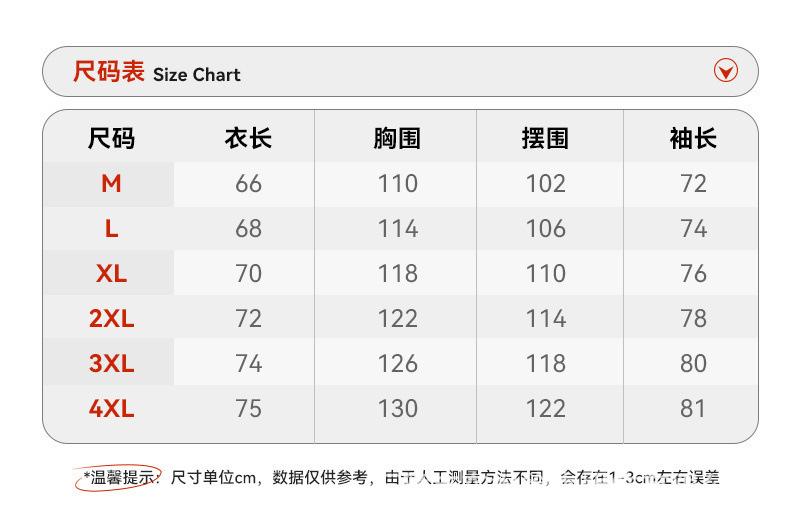Click the red circular down-arrow icon

tap(726, 71)
